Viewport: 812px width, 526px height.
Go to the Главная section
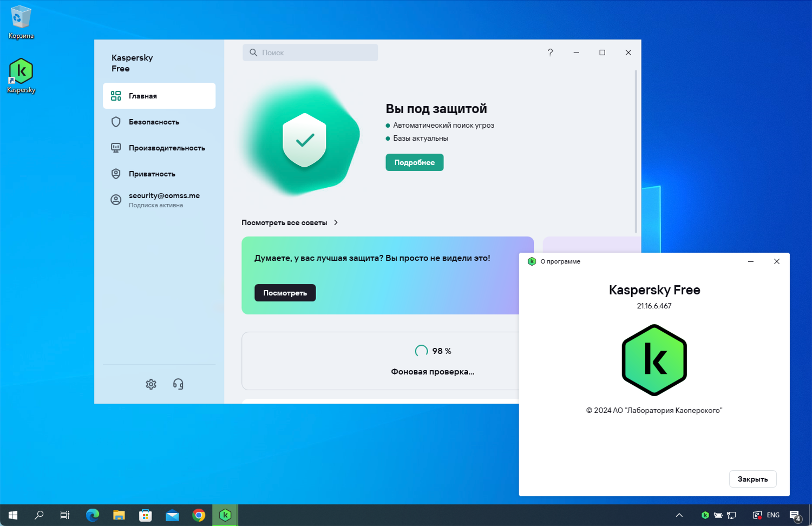click(x=159, y=96)
